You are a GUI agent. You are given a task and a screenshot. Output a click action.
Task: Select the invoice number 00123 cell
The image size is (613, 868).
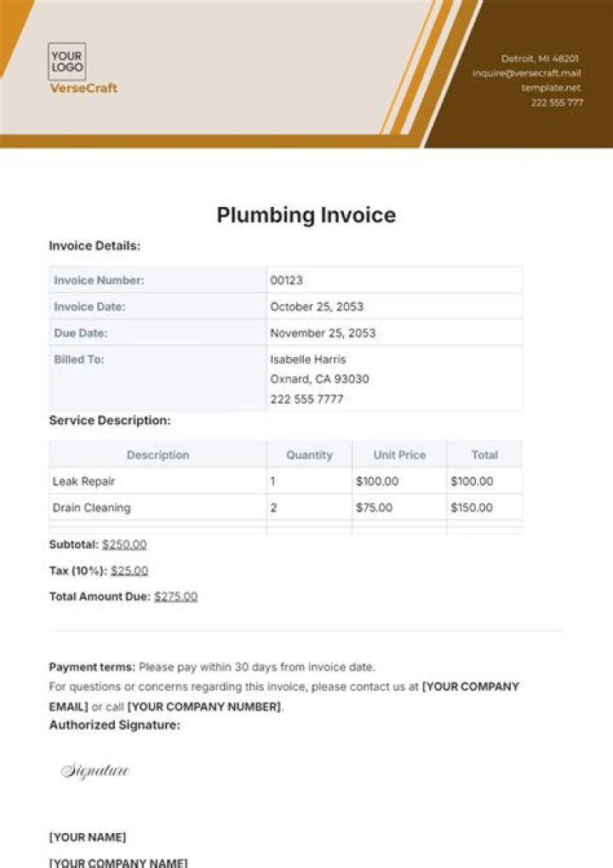287,279
